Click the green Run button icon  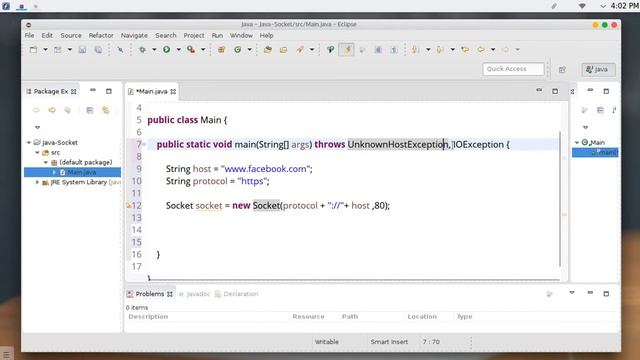pyautogui.click(x=167, y=49)
